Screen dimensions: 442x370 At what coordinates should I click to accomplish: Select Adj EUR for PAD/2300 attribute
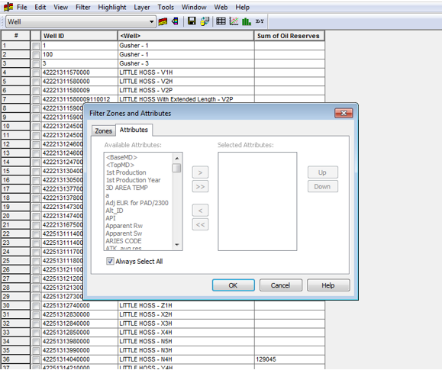pyautogui.click(x=137, y=203)
